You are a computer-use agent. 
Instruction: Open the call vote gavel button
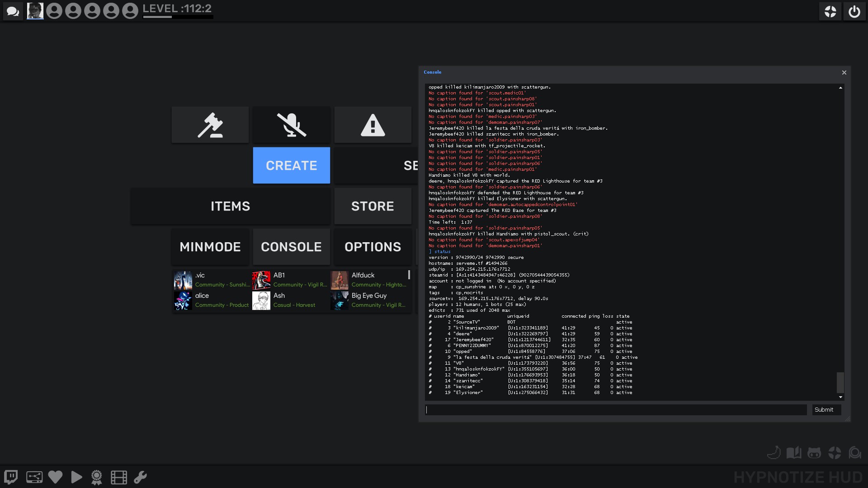point(210,125)
